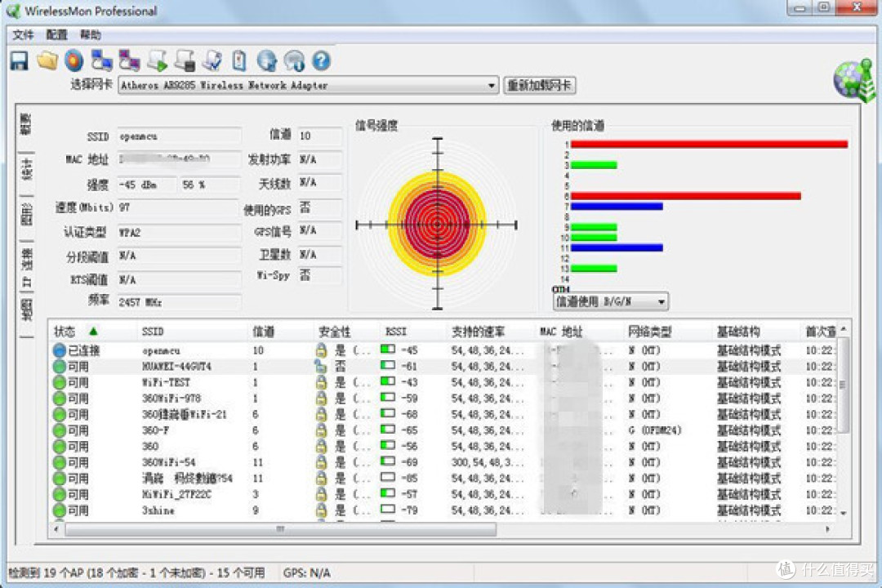Click the 300, 54, 48 supported rates cell

click(x=487, y=462)
